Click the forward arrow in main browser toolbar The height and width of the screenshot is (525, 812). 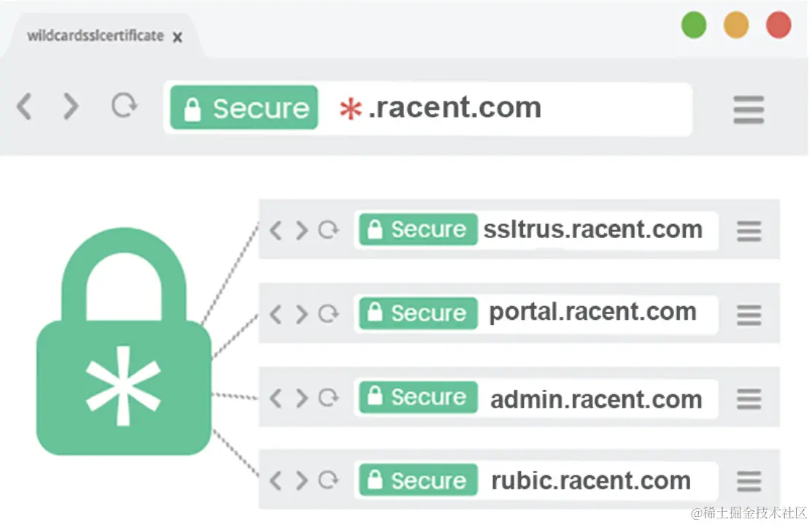coord(71,107)
